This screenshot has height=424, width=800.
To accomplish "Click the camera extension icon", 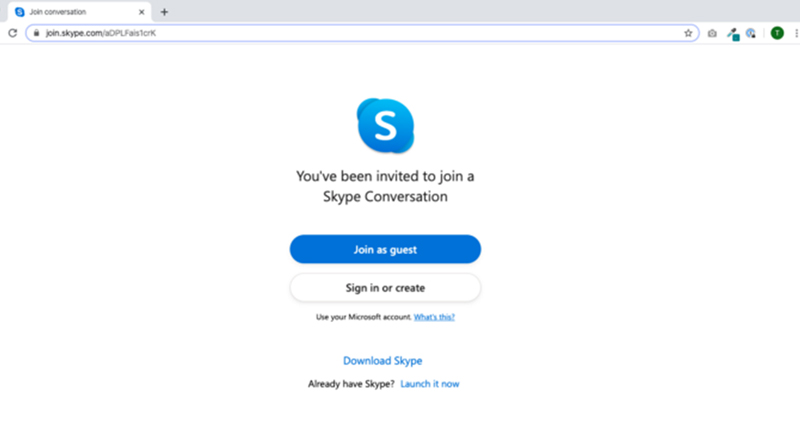I will tap(712, 33).
